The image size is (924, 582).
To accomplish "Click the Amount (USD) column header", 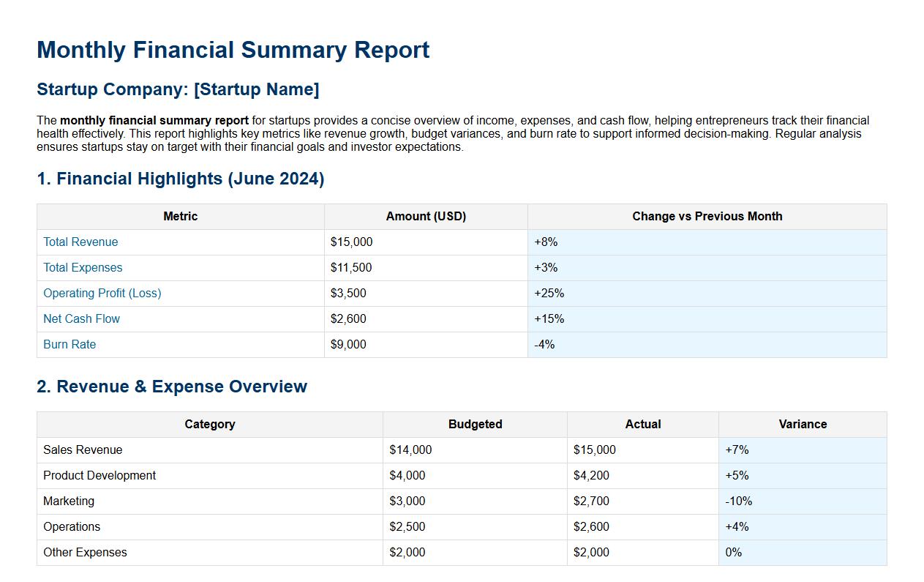I will (x=426, y=216).
